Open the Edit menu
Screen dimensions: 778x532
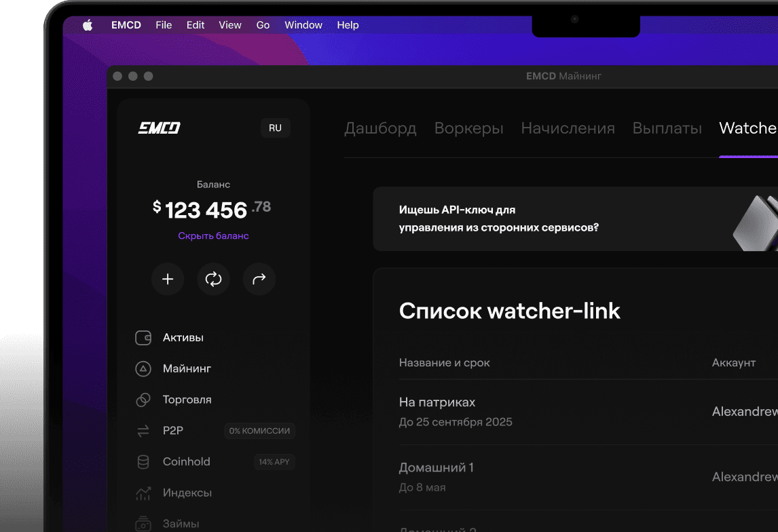pyautogui.click(x=196, y=25)
